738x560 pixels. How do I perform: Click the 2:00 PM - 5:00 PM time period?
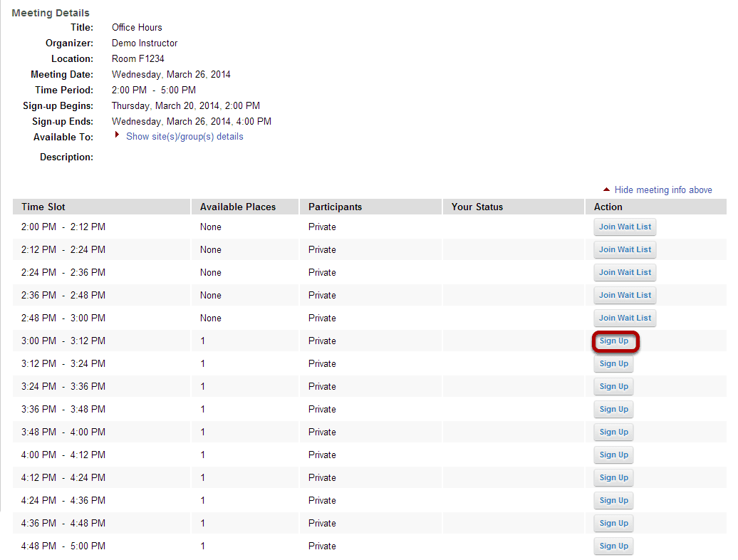(153, 90)
